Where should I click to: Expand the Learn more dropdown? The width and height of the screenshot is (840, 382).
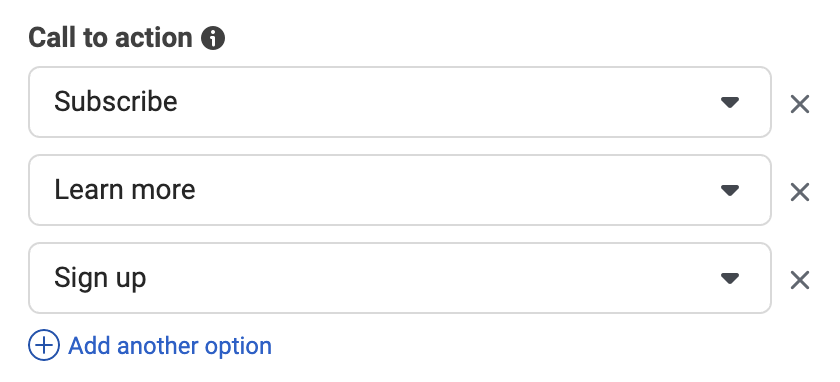pyautogui.click(x=400, y=190)
